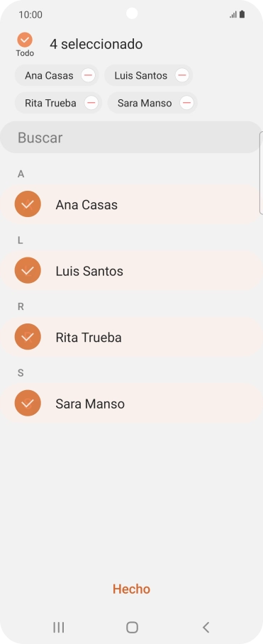Screen dimensions: 263x644
Task: Uncheck Sara Manso contact checkbox
Action: click(x=28, y=404)
